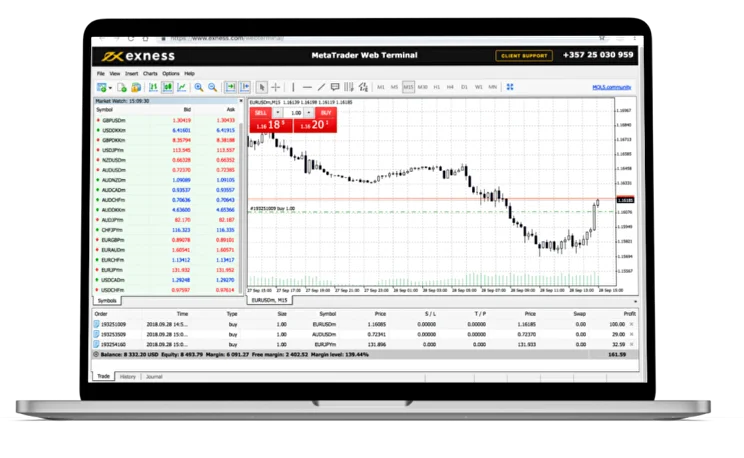
Task: Toggle chart shift from right border
Action: [x=245, y=87]
